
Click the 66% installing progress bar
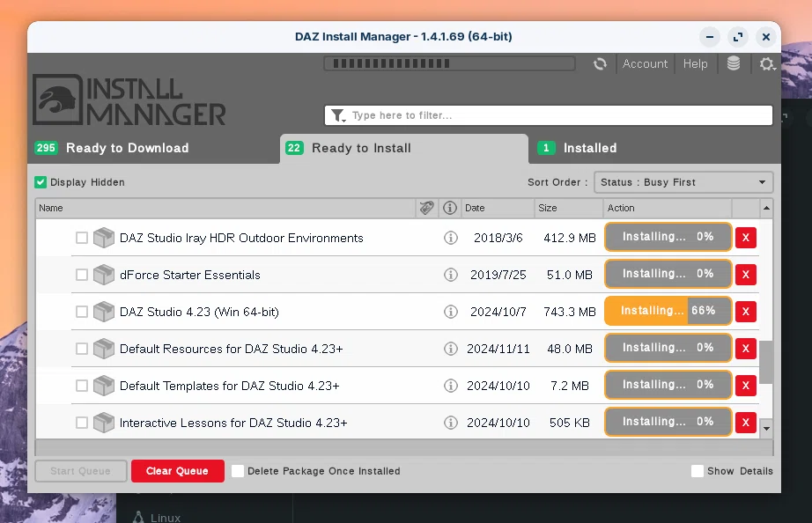pyautogui.click(x=668, y=311)
